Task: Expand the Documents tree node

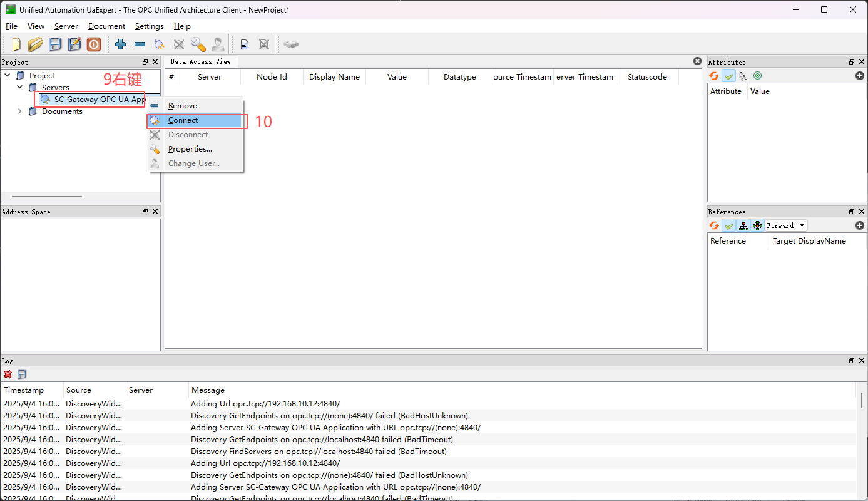Action: 20,111
